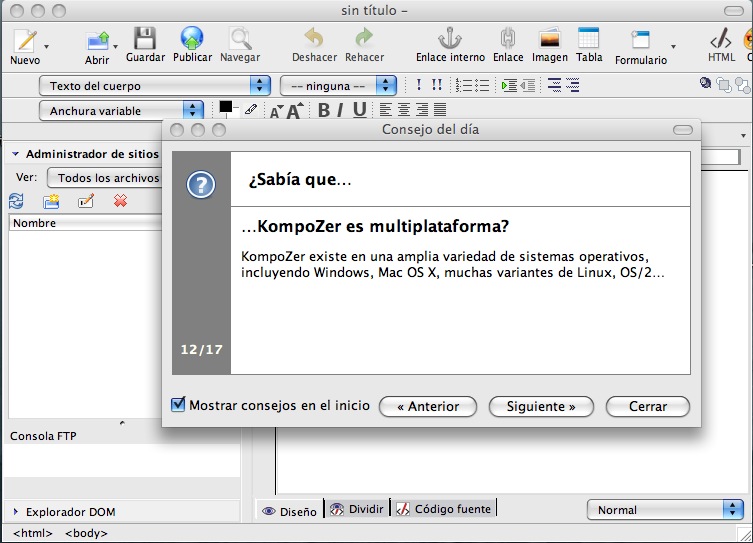Create a new document with Nuevo

tap(25, 47)
